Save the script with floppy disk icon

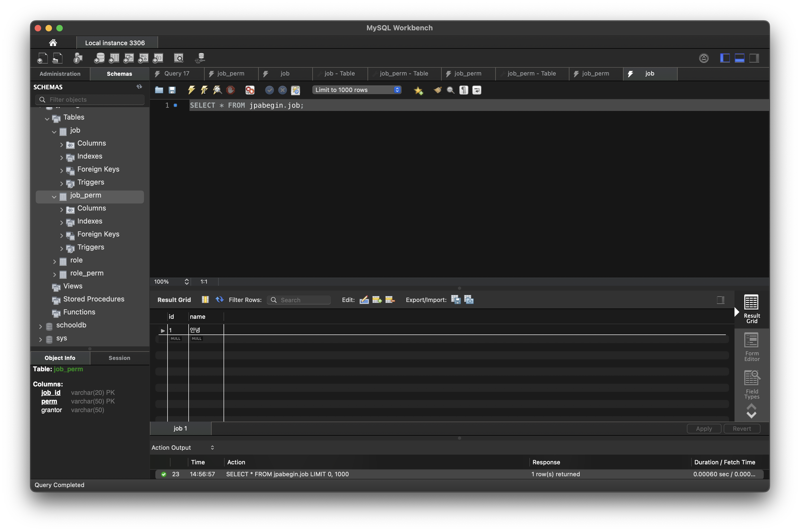172,90
